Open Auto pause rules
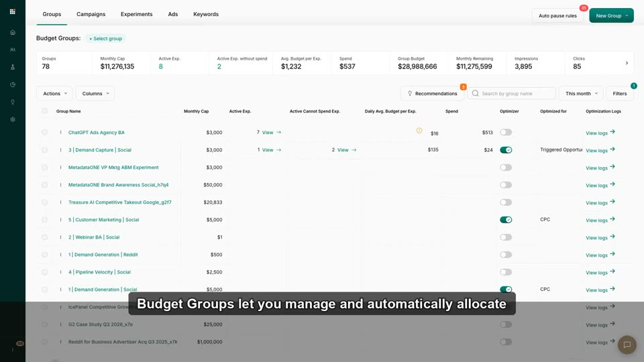Screen dimensions: 644x362 click(x=557, y=15)
